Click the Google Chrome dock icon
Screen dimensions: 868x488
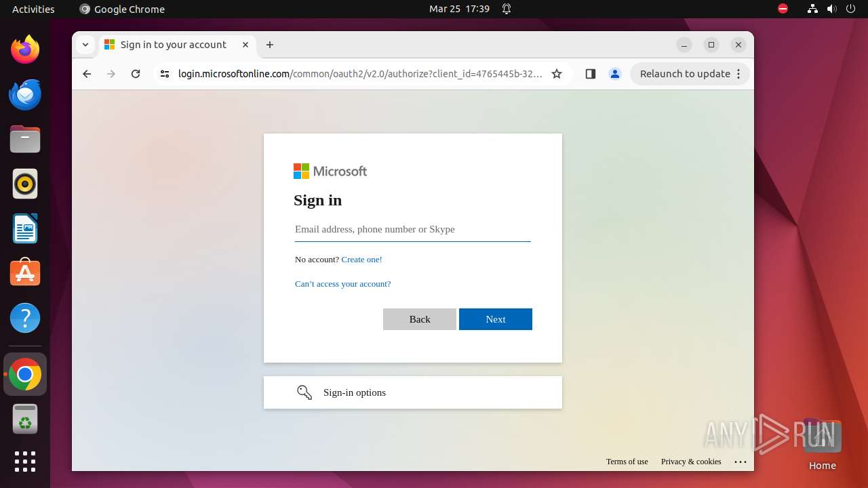25,374
